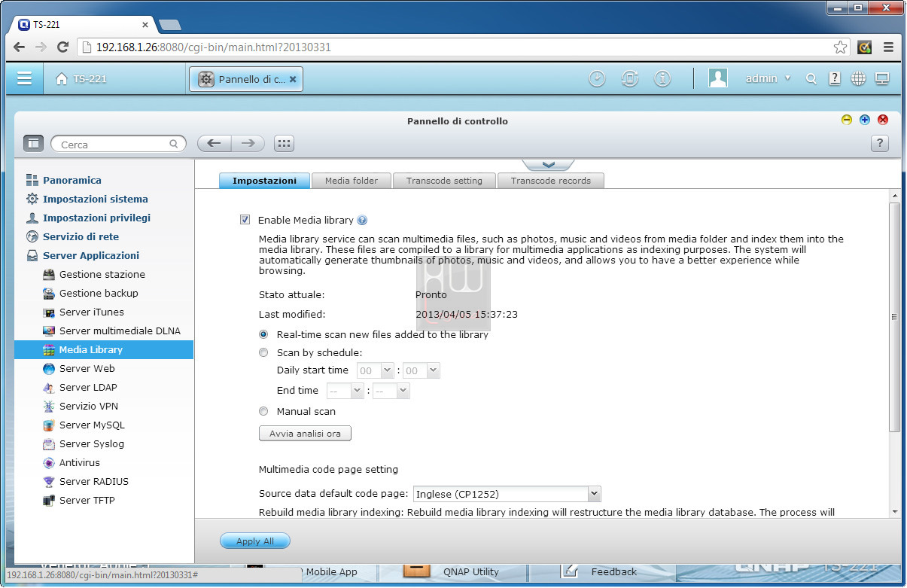The height and width of the screenshot is (588, 907).
Task: Open background tasks clock icon
Action: click(597, 78)
